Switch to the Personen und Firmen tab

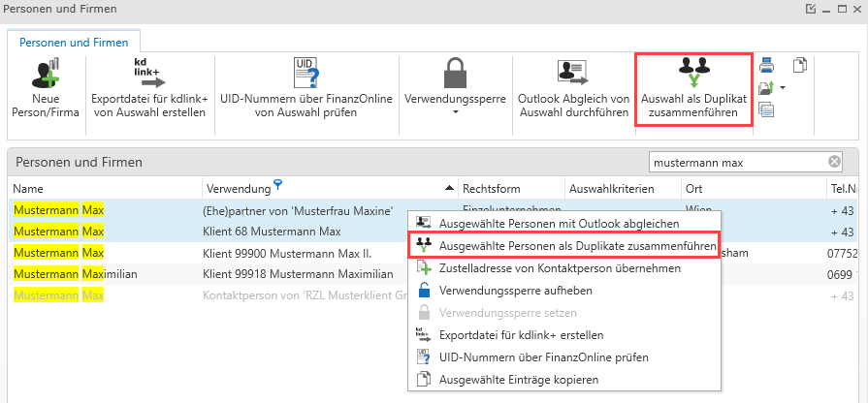[x=75, y=41]
